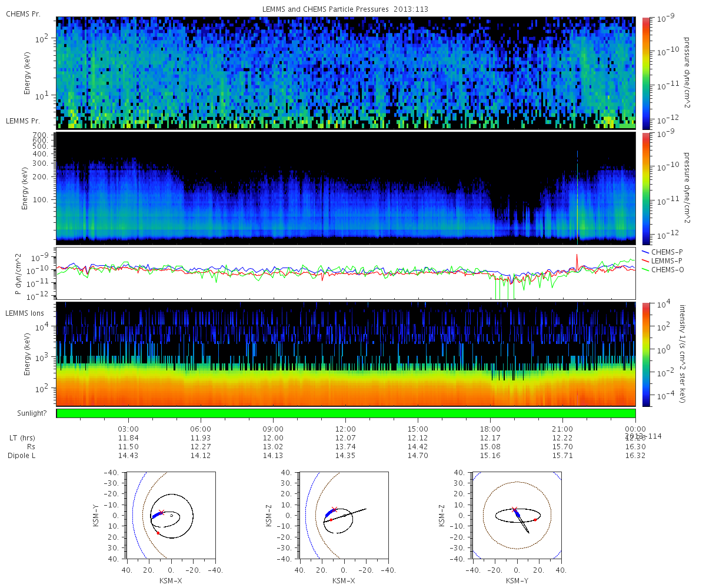Click the CHEMS pressure color scale bar

pyautogui.click(x=645, y=73)
